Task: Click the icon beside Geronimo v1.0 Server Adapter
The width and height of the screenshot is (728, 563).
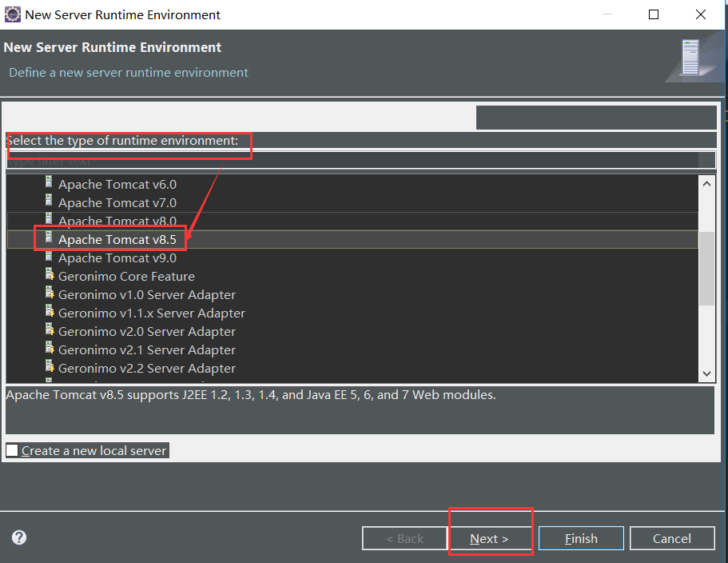Action: [x=50, y=293]
